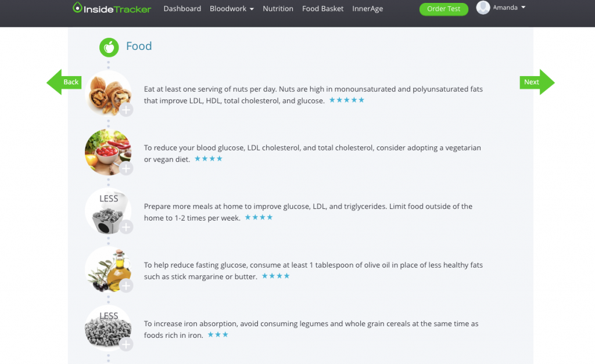Click the plus icon on the nuts image

(126, 109)
